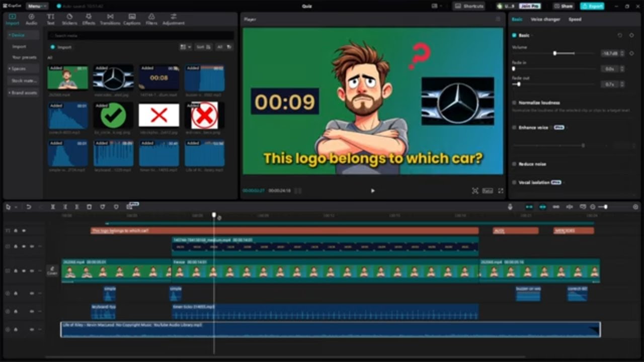Add a Volume keyframe
This screenshot has height=362, width=644.
coord(631,53)
